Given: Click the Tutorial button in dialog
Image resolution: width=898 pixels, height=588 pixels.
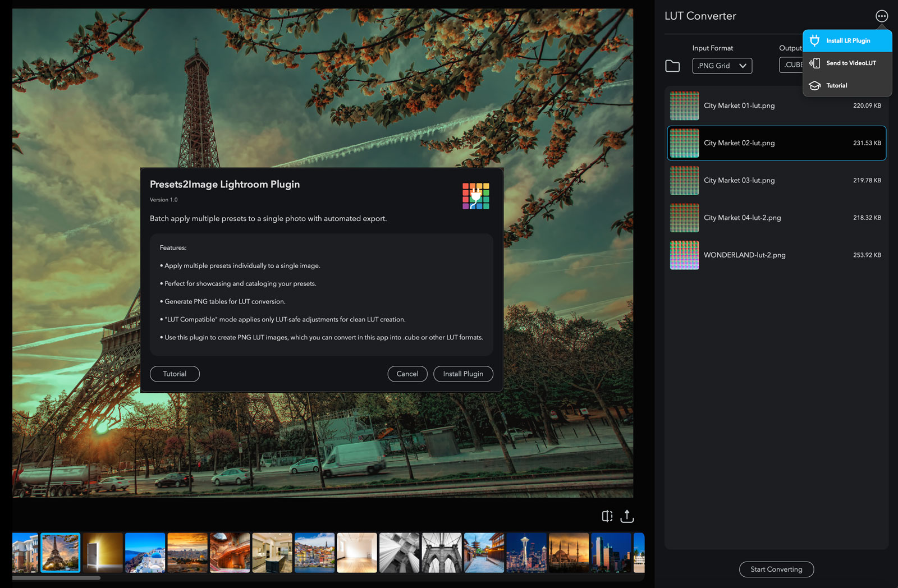Looking at the screenshot, I should coord(175,374).
